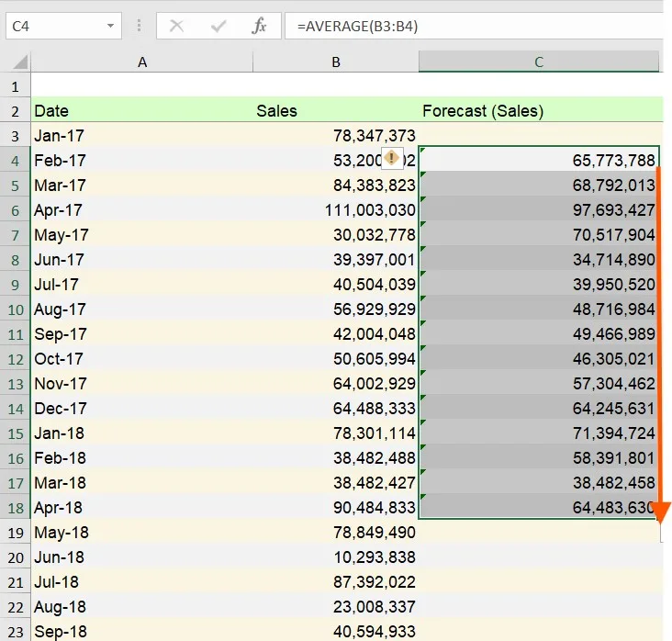672x641 pixels.
Task: Click sales value 84,383,823
Action: tap(375, 186)
